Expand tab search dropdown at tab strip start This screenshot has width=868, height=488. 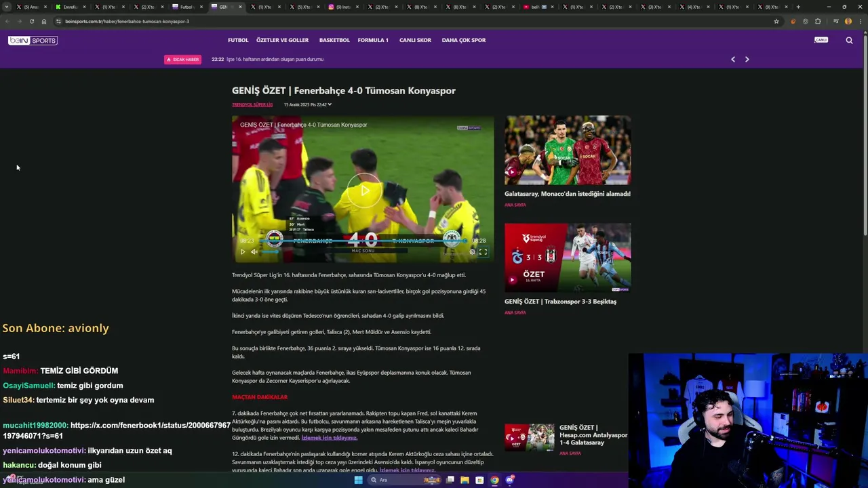(x=7, y=7)
